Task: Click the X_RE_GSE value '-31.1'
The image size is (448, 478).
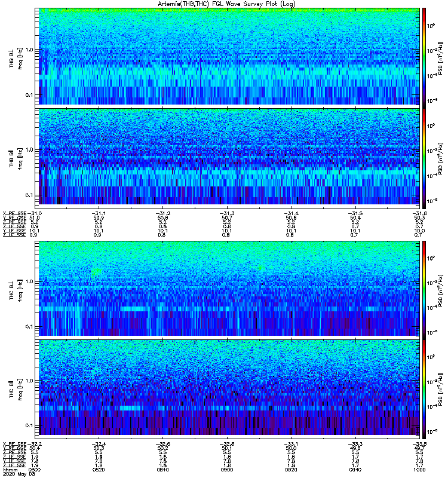Action: [x=99, y=213]
